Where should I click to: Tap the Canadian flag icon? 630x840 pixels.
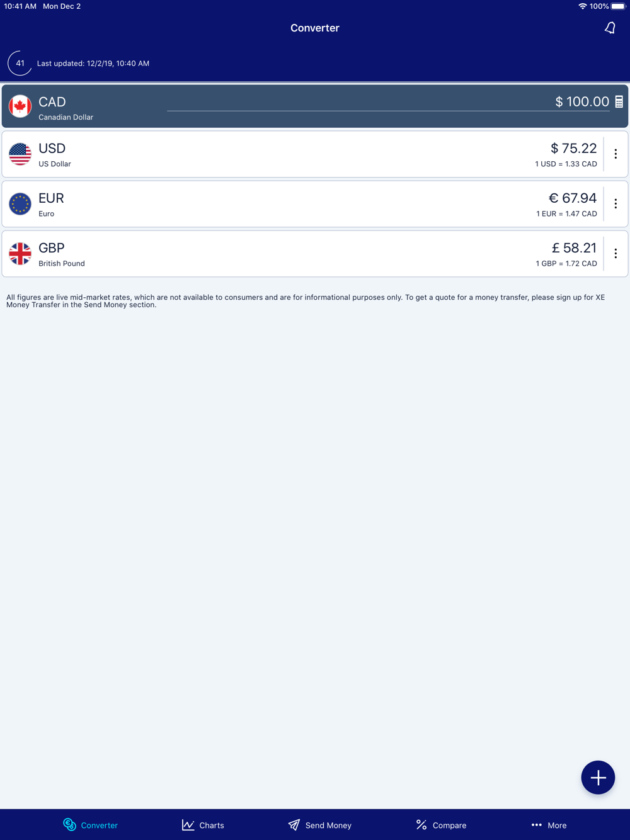coord(20,106)
